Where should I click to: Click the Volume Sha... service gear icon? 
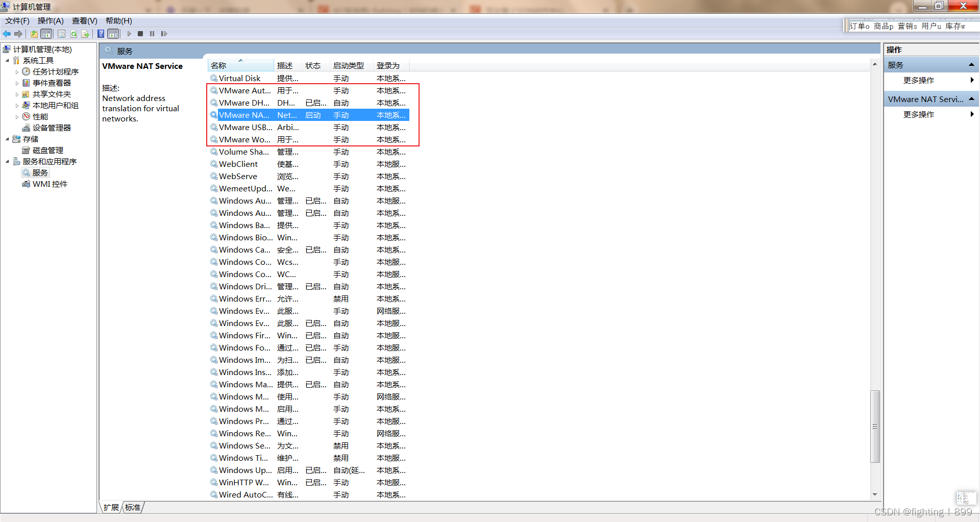214,152
